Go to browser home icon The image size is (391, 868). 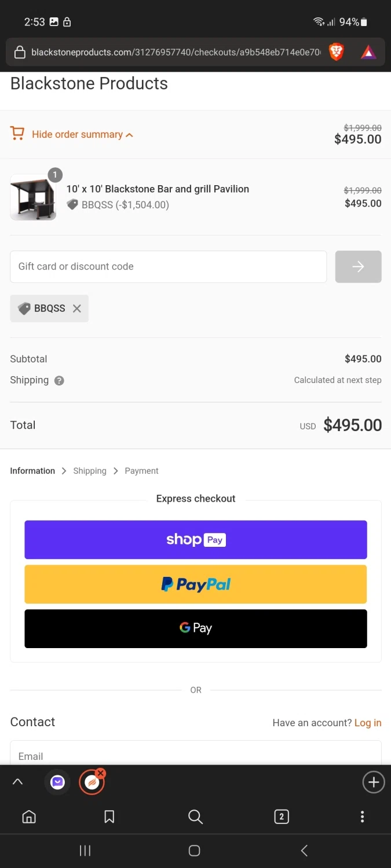pyautogui.click(x=29, y=816)
